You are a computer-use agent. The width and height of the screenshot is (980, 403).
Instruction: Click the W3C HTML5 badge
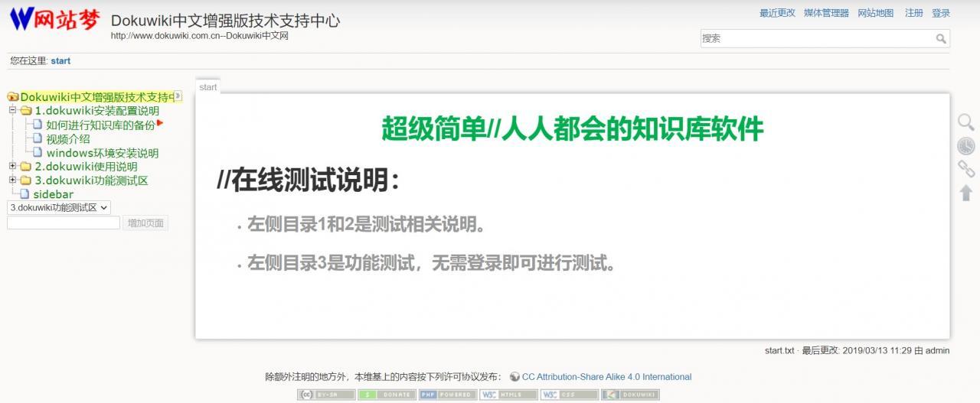pos(508,395)
